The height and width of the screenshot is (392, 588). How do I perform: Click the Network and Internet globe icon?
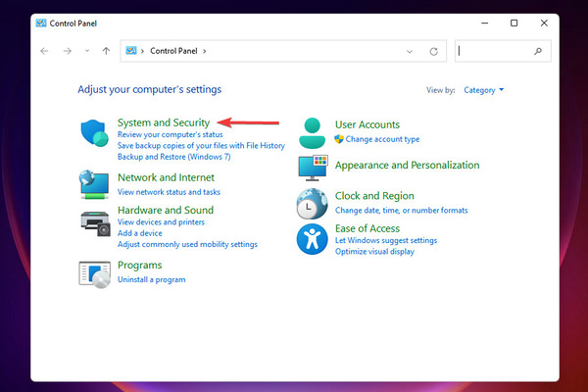(x=94, y=184)
